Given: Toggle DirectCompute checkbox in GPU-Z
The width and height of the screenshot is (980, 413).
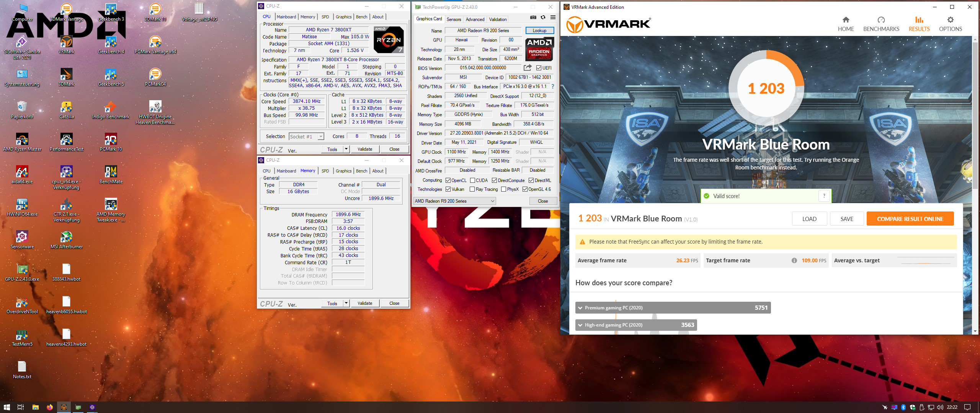Looking at the screenshot, I should [495, 180].
